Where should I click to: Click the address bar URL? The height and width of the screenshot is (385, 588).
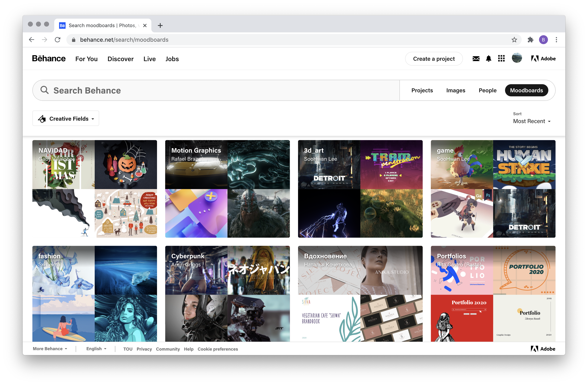tap(124, 40)
